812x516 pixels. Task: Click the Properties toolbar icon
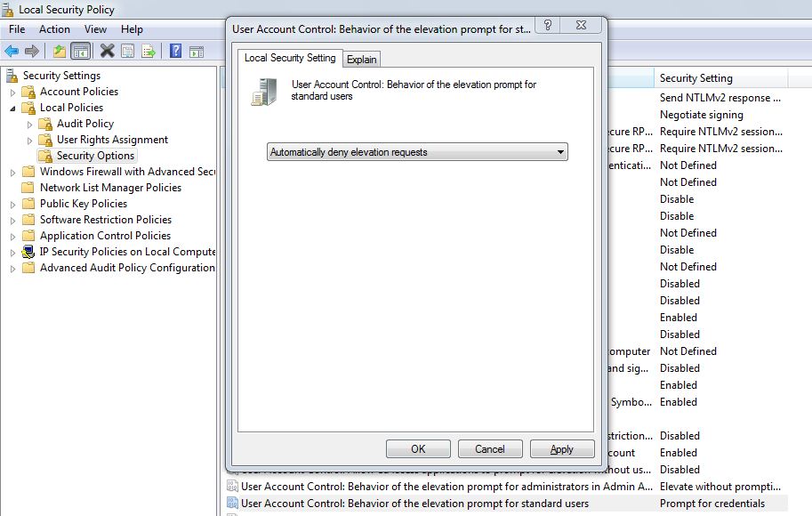tap(128, 51)
